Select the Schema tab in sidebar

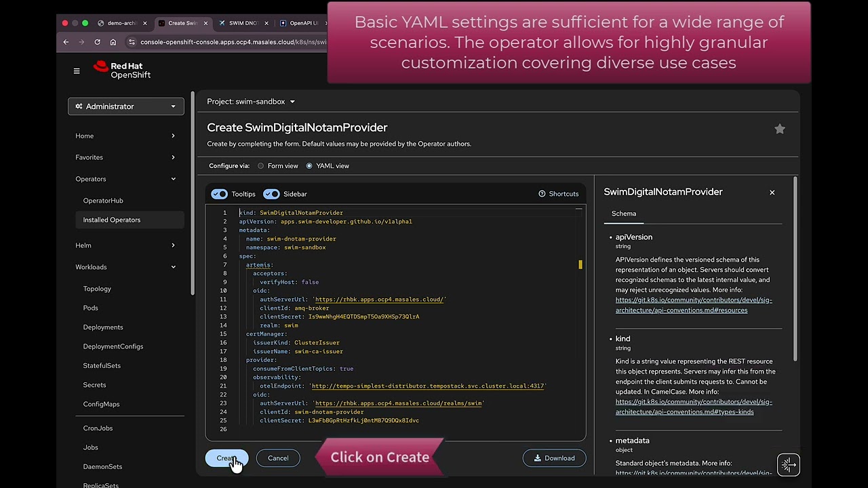[624, 213]
